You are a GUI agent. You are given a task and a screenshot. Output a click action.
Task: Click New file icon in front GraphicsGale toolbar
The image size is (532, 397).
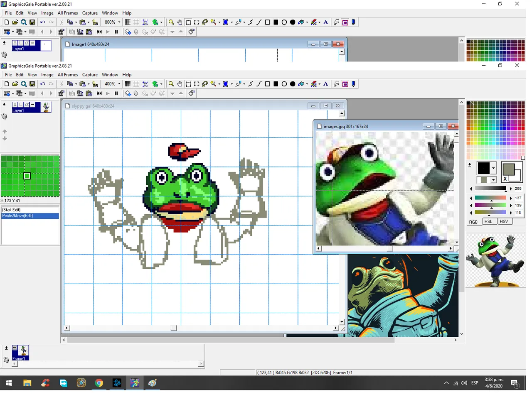7,84
